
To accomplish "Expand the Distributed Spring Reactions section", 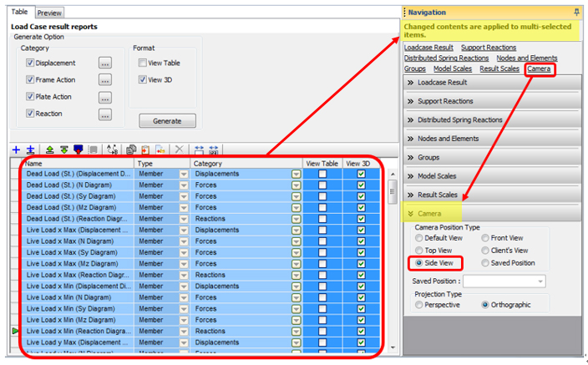I will coord(492,120).
